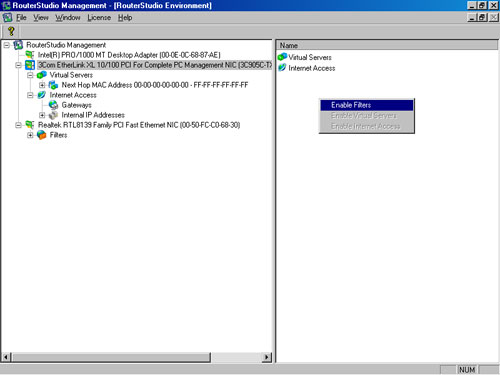Expand the Internal IP Addresses node
The width and height of the screenshot is (500, 375).
42,115
